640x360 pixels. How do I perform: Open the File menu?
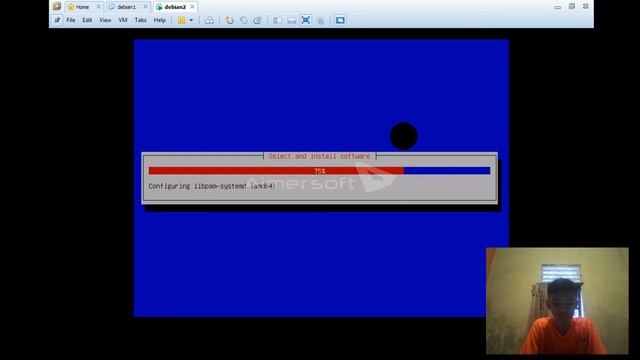71,20
